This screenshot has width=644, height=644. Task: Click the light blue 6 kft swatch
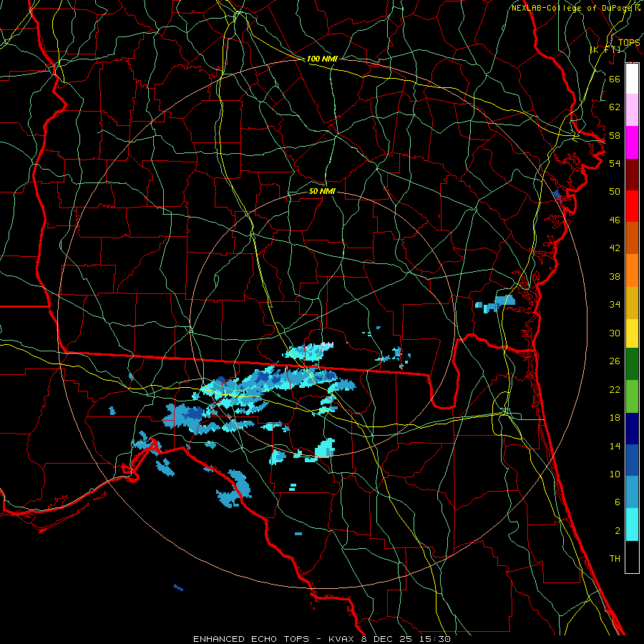pos(632,492)
